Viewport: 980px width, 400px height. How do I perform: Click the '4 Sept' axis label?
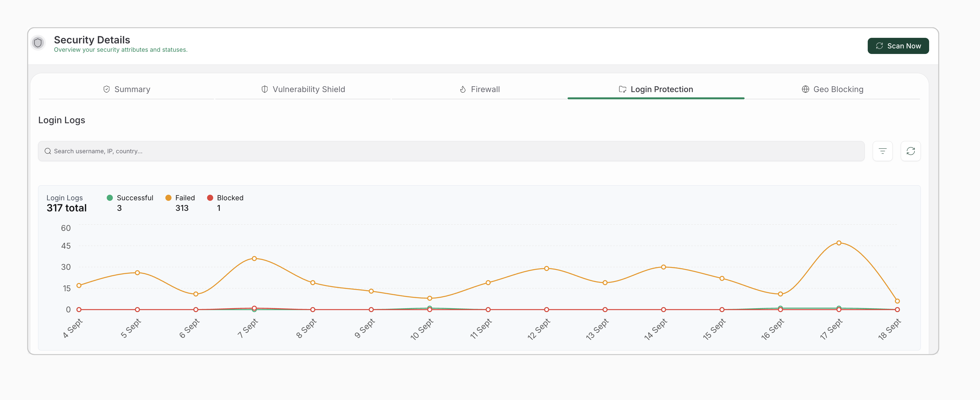tap(73, 328)
